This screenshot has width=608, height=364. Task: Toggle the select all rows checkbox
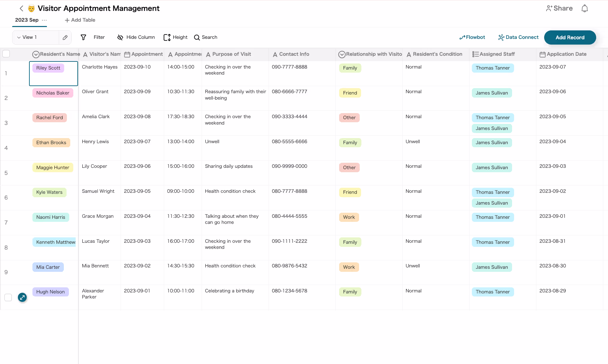pos(6,54)
